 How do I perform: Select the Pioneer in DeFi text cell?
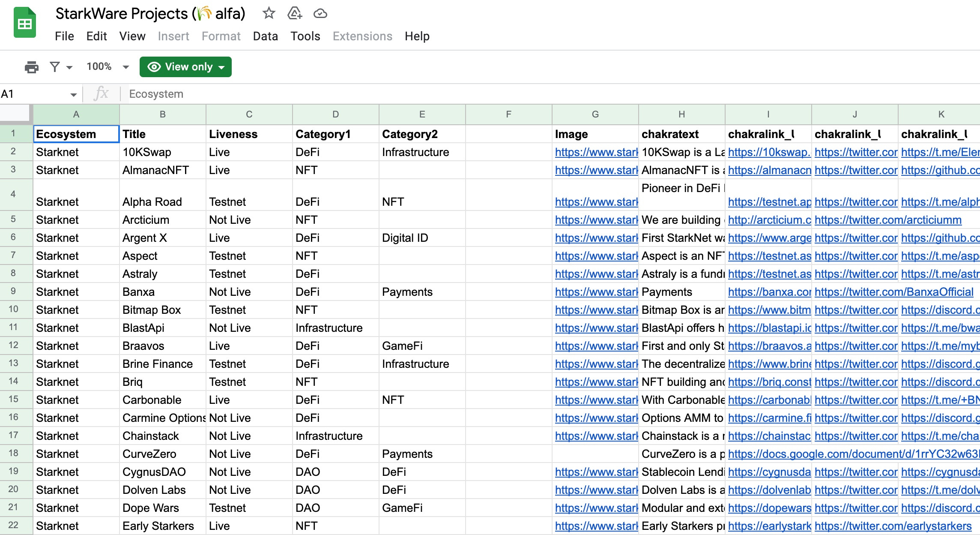pos(682,195)
